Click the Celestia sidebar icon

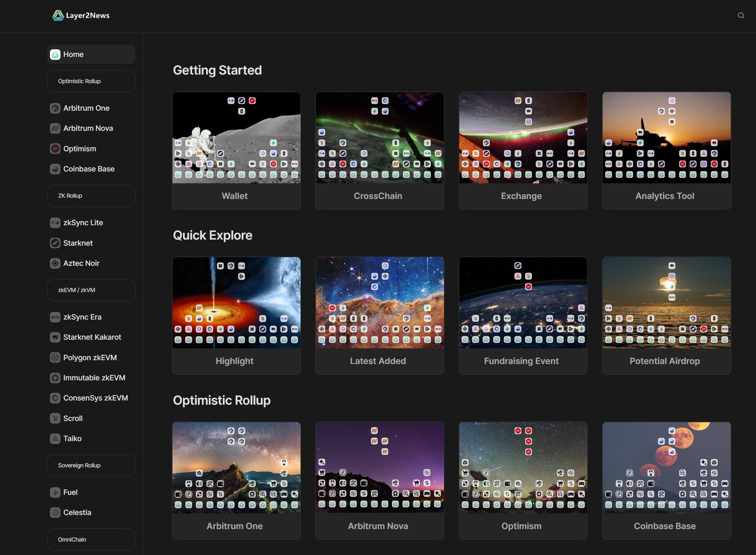55,513
